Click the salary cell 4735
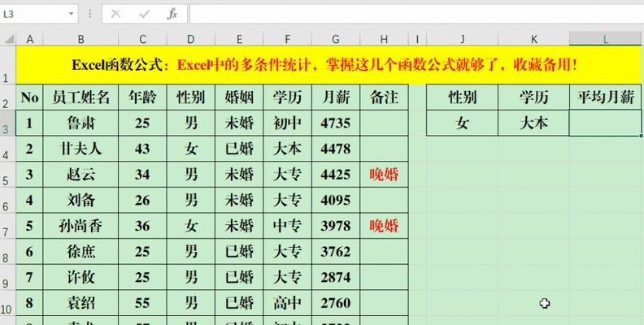The image size is (644, 325). [x=336, y=123]
